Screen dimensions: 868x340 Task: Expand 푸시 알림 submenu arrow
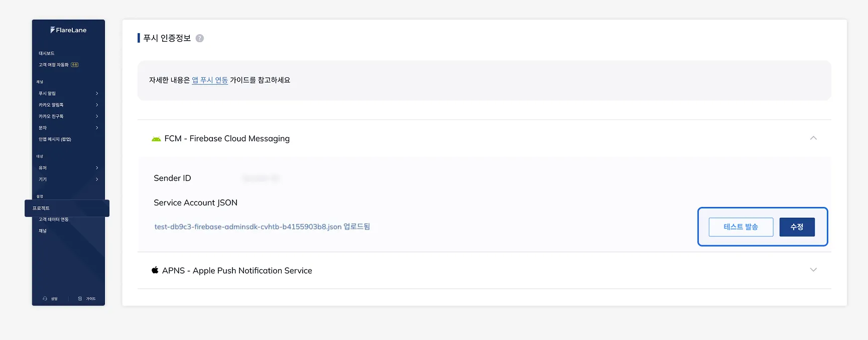pos(97,93)
